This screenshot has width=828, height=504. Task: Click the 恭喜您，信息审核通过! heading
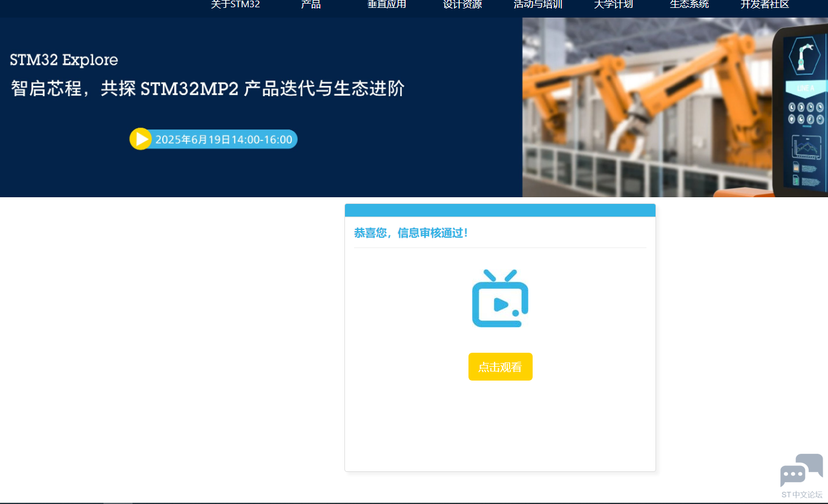click(x=411, y=233)
